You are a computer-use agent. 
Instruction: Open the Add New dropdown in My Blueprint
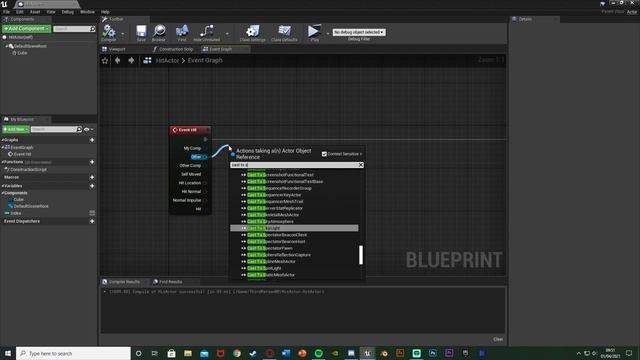click(x=16, y=129)
